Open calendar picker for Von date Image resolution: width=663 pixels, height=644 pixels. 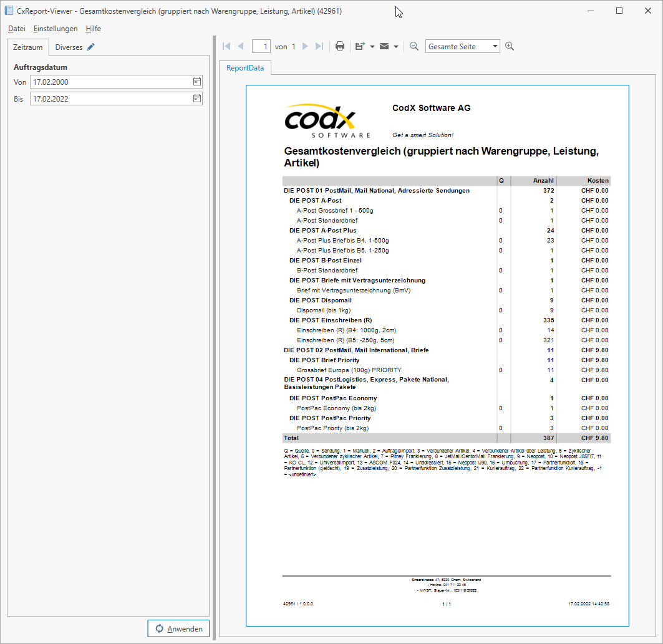[x=197, y=82]
